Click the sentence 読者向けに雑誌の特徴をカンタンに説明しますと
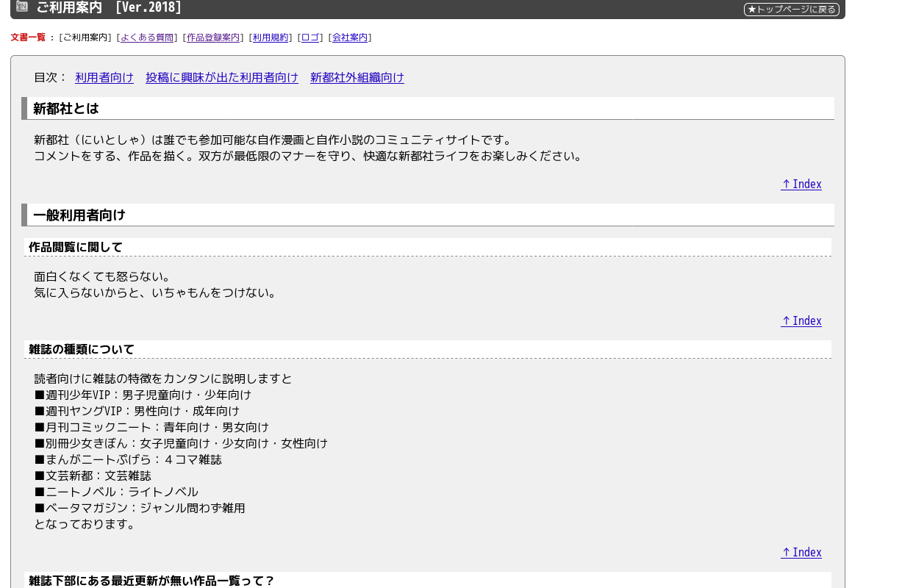The width and height of the screenshot is (902, 588). point(163,379)
